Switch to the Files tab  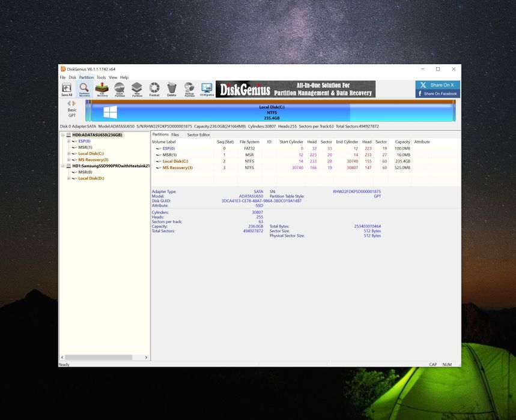click(x=175, y=135)
